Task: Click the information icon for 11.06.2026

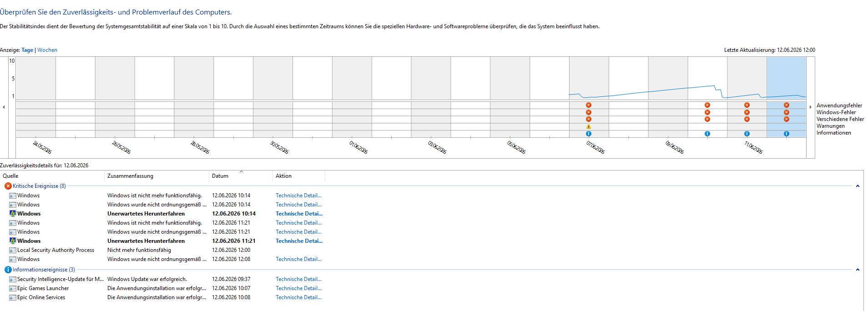Action: tap(747, 134)
